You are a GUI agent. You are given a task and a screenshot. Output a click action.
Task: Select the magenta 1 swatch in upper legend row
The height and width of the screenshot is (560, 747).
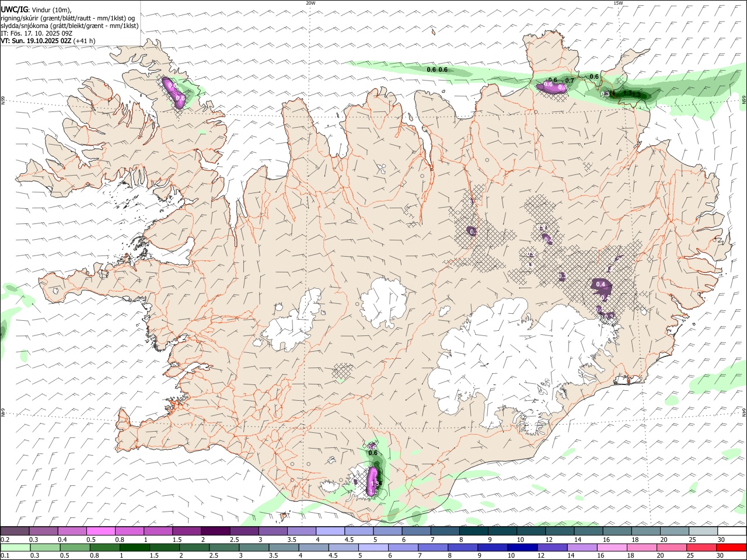[158, 531]
